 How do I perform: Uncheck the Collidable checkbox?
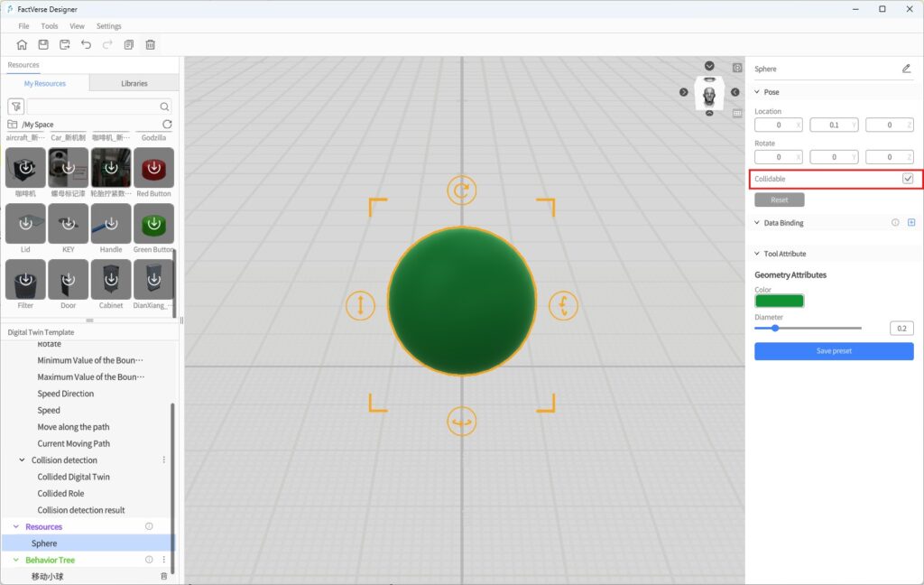point(908,179)
